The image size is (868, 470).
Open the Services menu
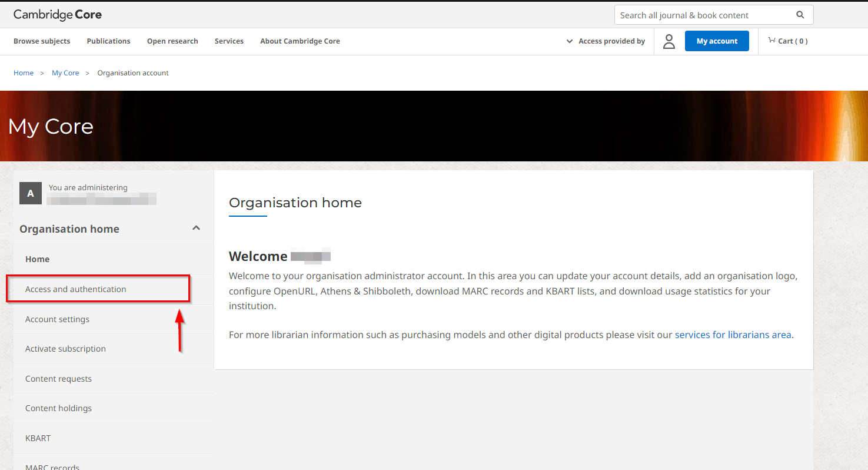click(229, 41)
